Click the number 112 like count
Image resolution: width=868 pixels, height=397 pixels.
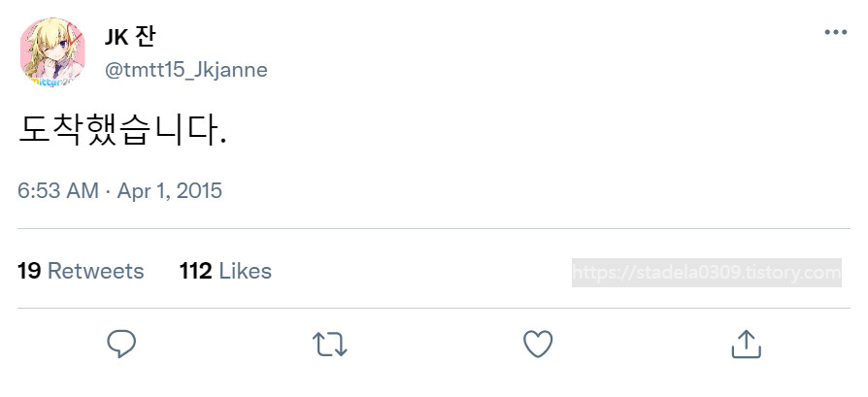click(195, 271)
